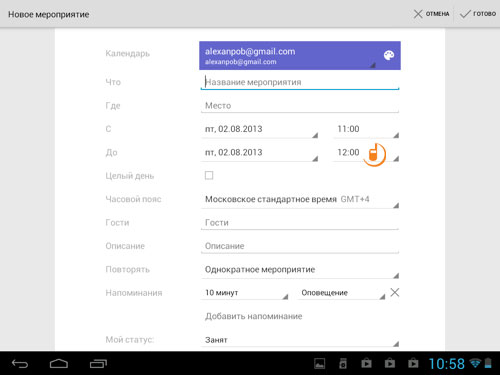
Task: Open the picture notification icon in status bar
Action: coord(320,363)
